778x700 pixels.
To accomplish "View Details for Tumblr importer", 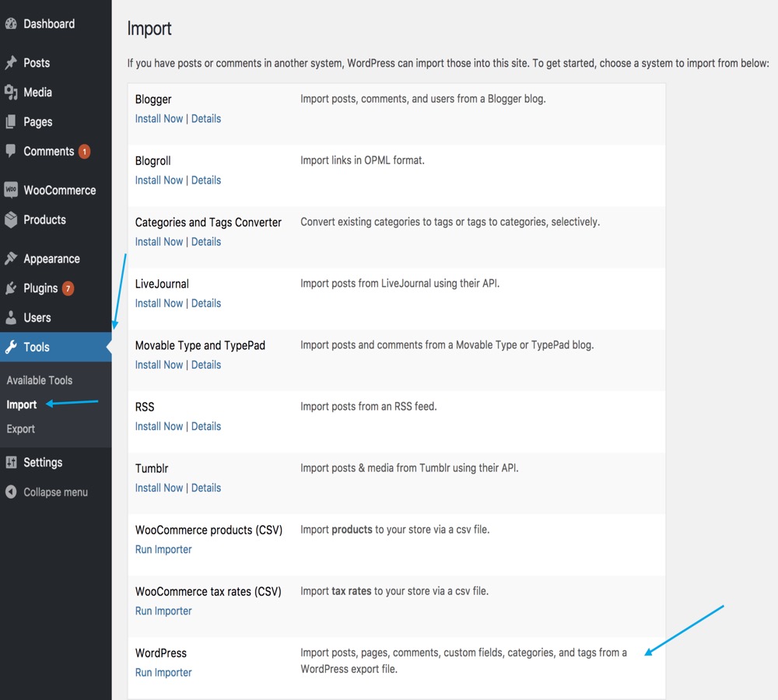I will pyautogui.click(x=206, y=488).
